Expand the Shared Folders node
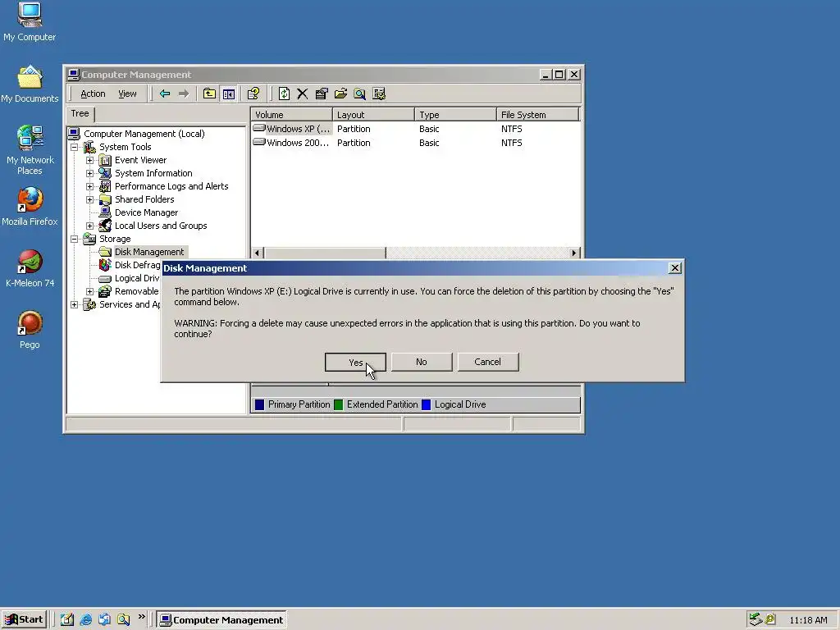This screenshot has height=630, width=840. [90, 199]
